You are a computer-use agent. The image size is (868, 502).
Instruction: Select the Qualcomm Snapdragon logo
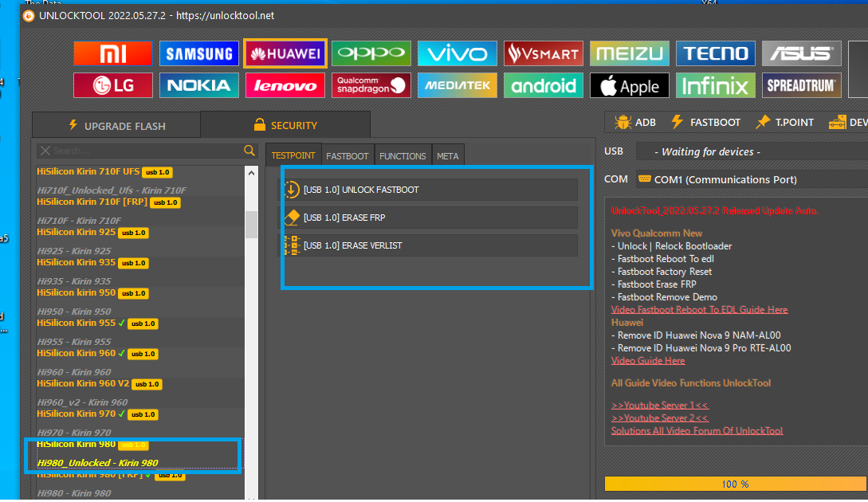371,85
